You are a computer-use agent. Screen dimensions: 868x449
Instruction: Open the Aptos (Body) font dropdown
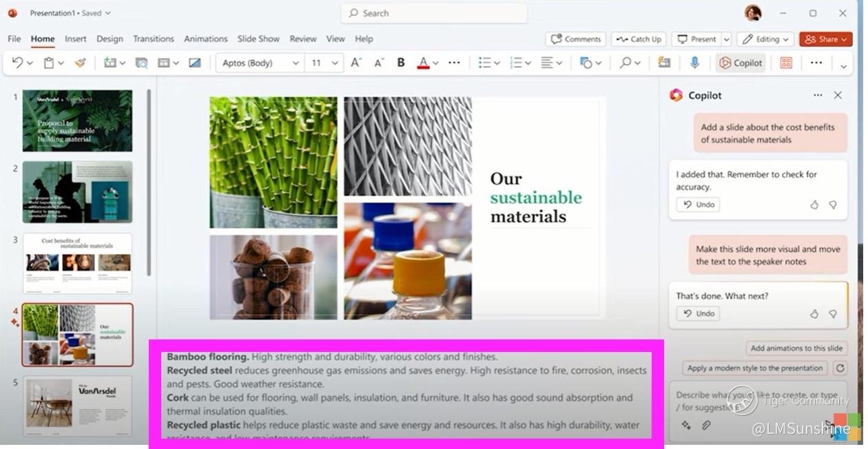point(261,63)
